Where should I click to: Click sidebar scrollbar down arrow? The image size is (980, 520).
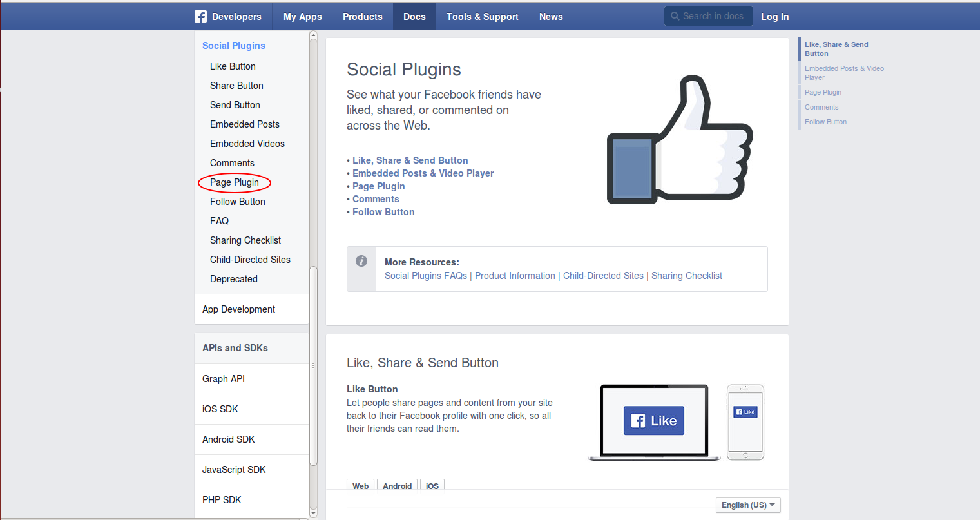(313, 514)
